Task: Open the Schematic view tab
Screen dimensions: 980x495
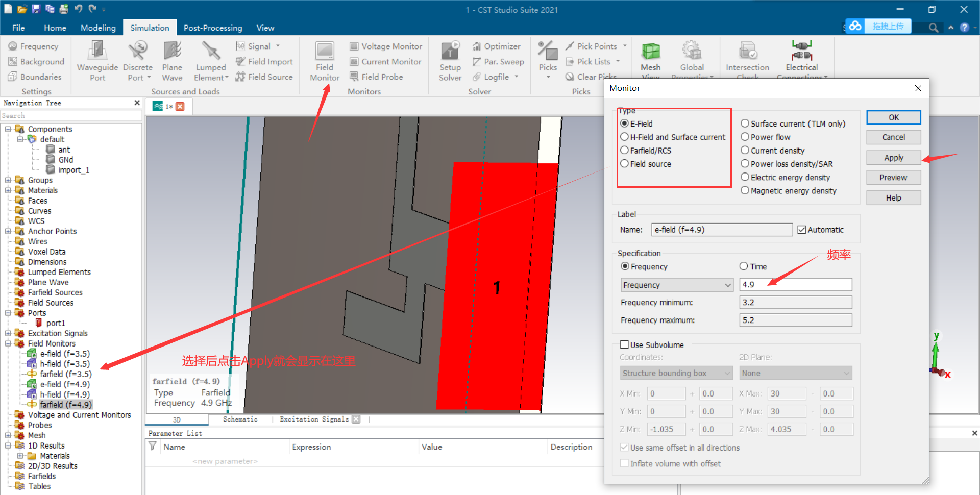Action: 240,419
